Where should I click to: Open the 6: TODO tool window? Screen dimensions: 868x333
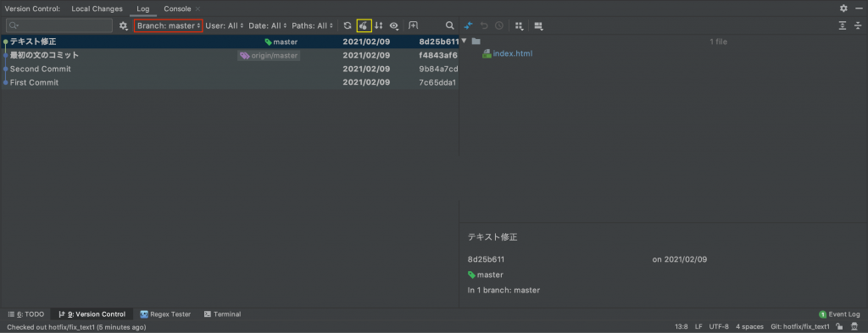26,314
